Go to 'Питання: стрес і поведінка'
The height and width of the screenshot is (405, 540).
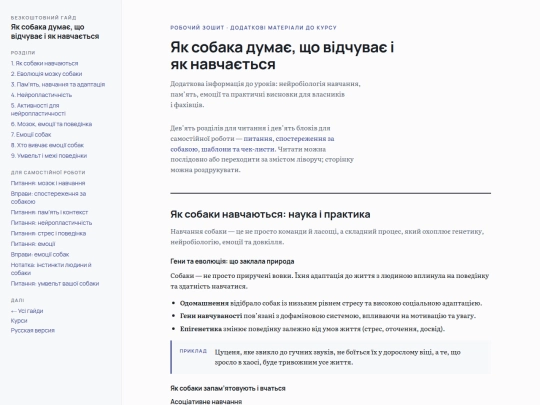(49, 233)
